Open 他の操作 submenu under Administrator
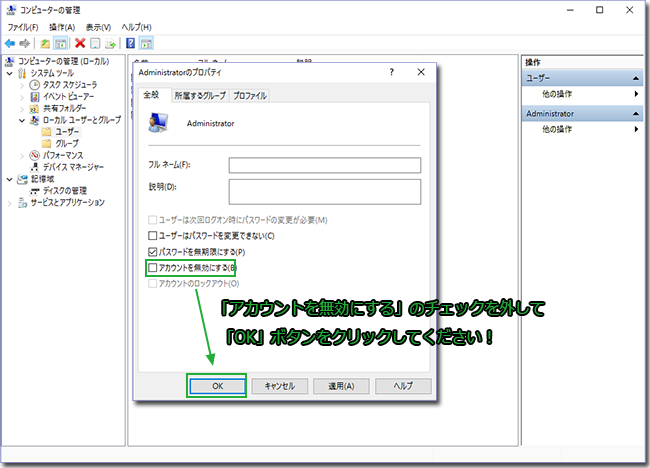Image resolution: width=650 pixels, height=468 pixels. [582, 129]
